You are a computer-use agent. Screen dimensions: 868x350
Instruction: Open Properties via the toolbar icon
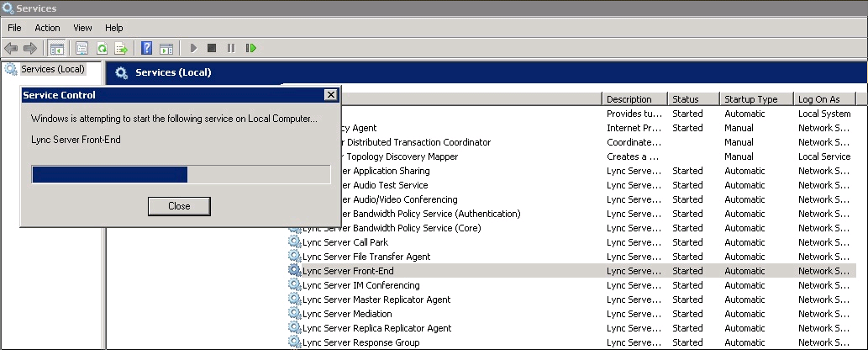(82, 48)
